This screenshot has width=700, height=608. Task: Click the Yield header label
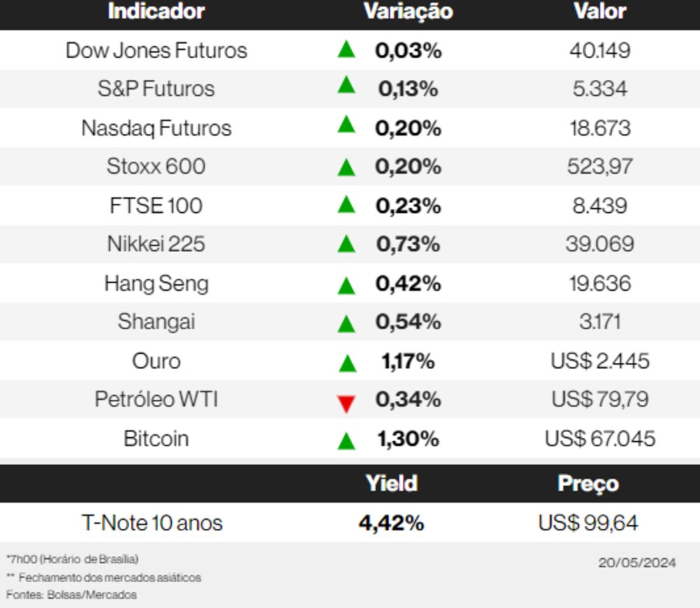click(391, 483)
